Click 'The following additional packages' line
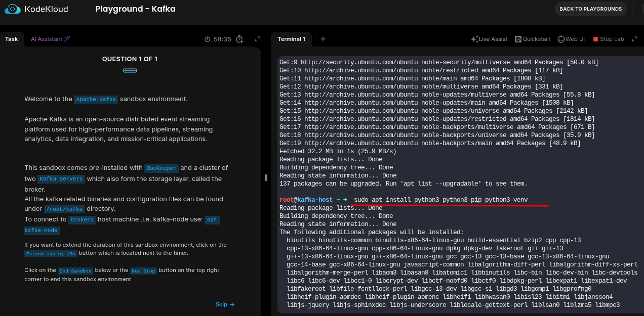644x316 pixels. coord(372,232)
